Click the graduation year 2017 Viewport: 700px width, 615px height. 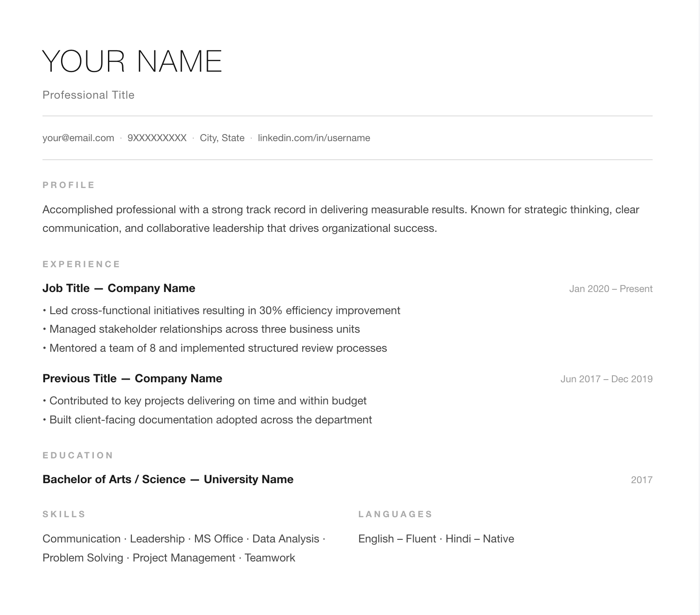(642, 480)
